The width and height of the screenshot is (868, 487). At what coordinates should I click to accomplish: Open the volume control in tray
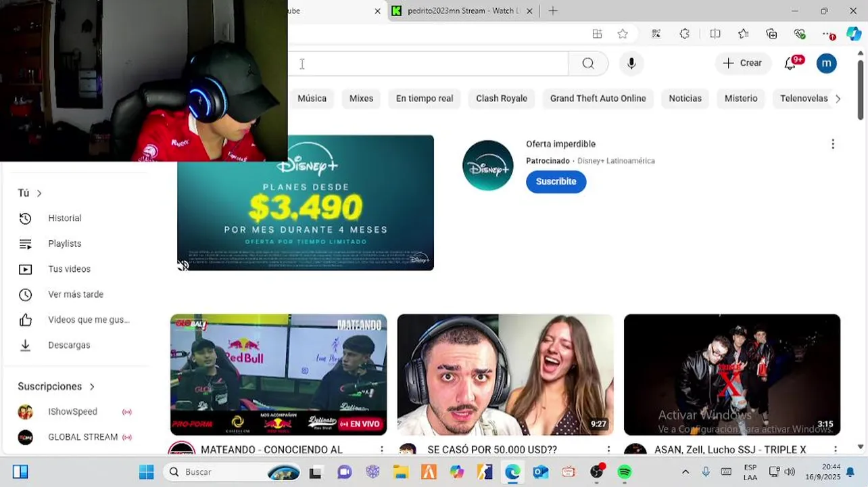click(x=790, y=472)
